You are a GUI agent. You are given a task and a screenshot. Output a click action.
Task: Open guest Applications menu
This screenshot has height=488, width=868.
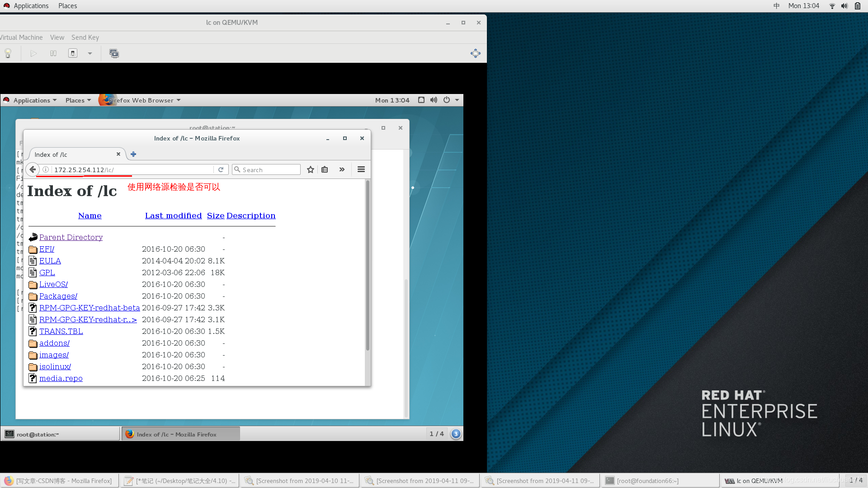point(35,100)
